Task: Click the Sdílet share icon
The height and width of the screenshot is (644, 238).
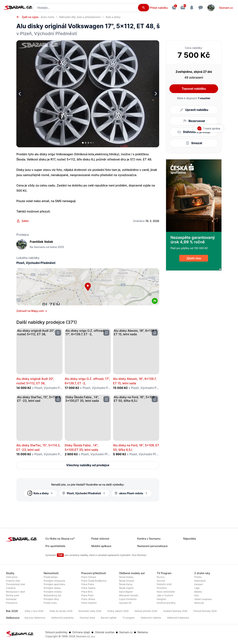Action: coord(18,221)
